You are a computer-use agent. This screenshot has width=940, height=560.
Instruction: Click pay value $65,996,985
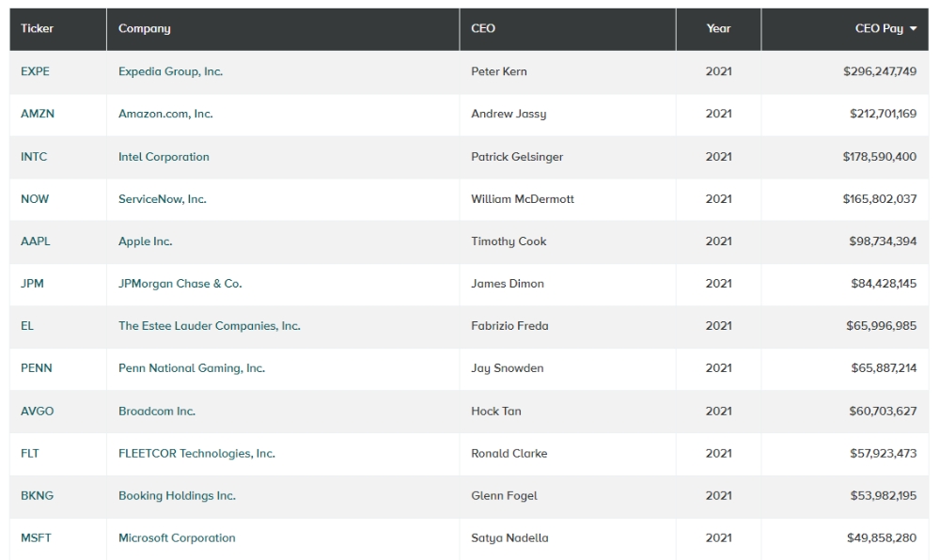pos(882,326)
